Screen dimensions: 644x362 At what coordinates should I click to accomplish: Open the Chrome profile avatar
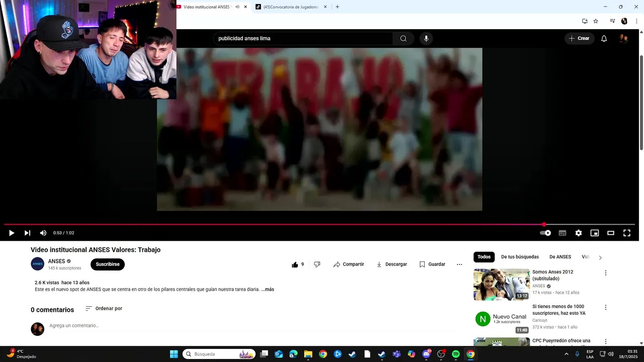click(624, 21)
